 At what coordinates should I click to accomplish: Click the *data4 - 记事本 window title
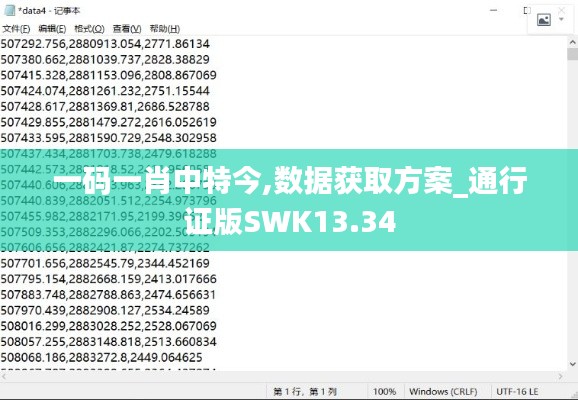[x=49, y=11]
